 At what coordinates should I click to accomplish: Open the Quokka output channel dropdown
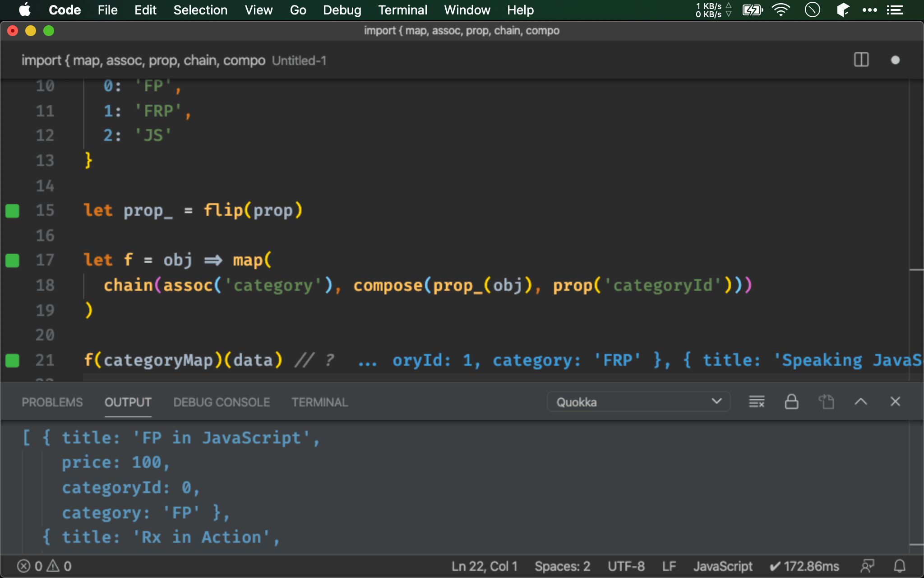pyautogui.click(x=638, y=402)
